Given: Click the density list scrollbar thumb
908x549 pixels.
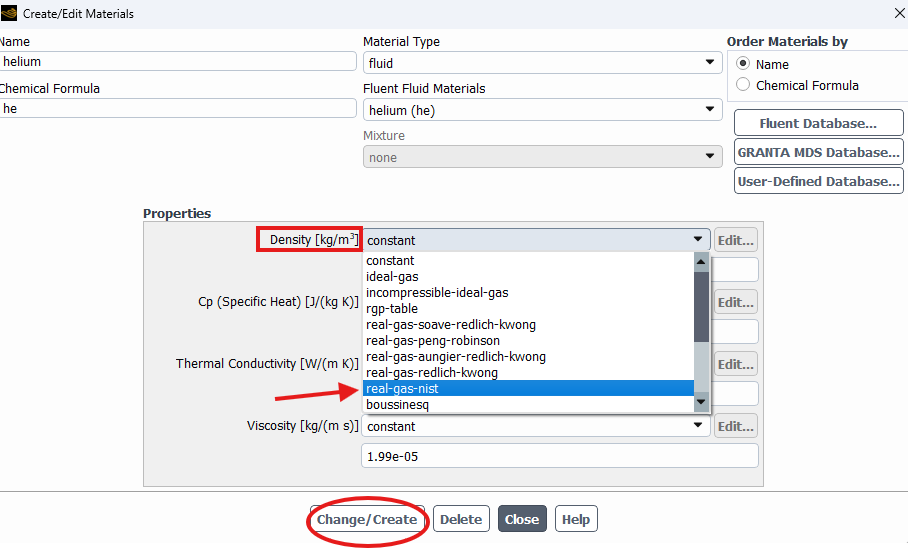Looking at the screenshot, I should click(701, 307).
